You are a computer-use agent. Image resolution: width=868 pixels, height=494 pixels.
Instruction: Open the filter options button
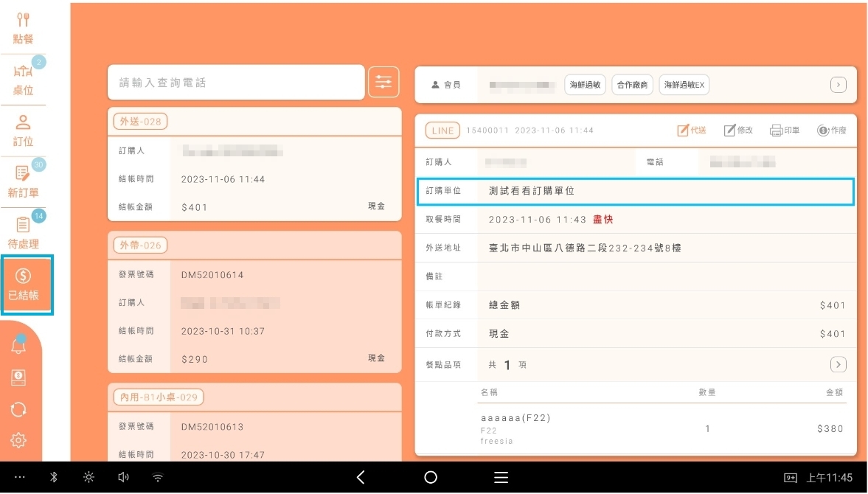pyautogui.click(x=383, y=83)
